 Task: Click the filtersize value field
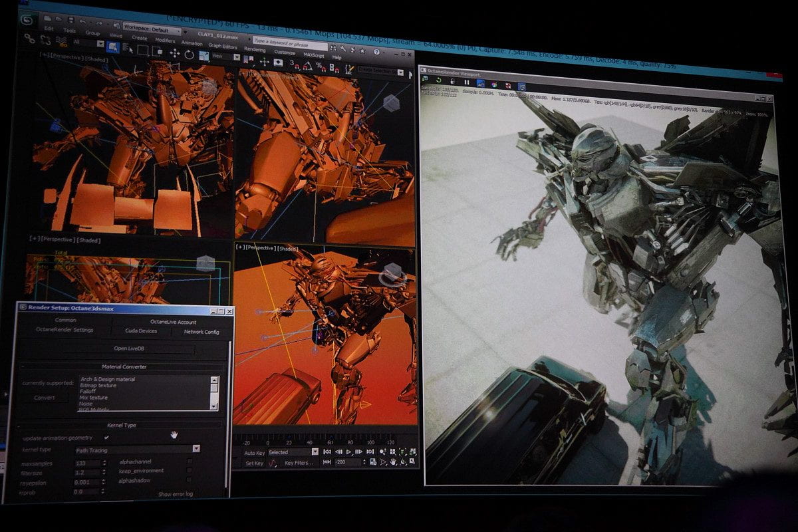[x=86, y=472]
